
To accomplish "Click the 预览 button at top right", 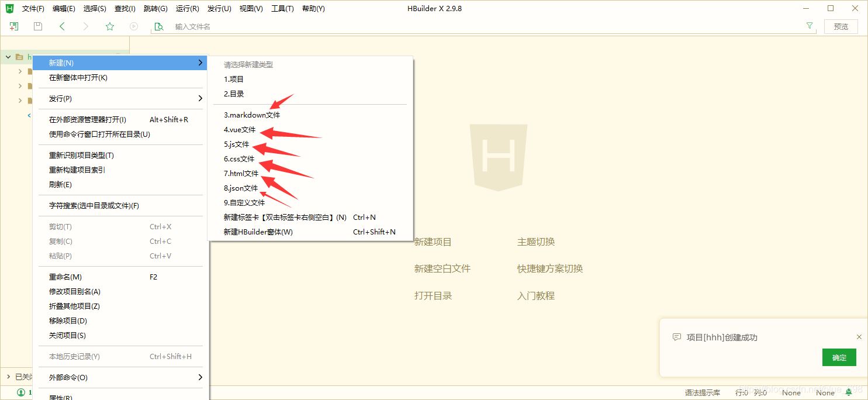I will pos(841,27).
